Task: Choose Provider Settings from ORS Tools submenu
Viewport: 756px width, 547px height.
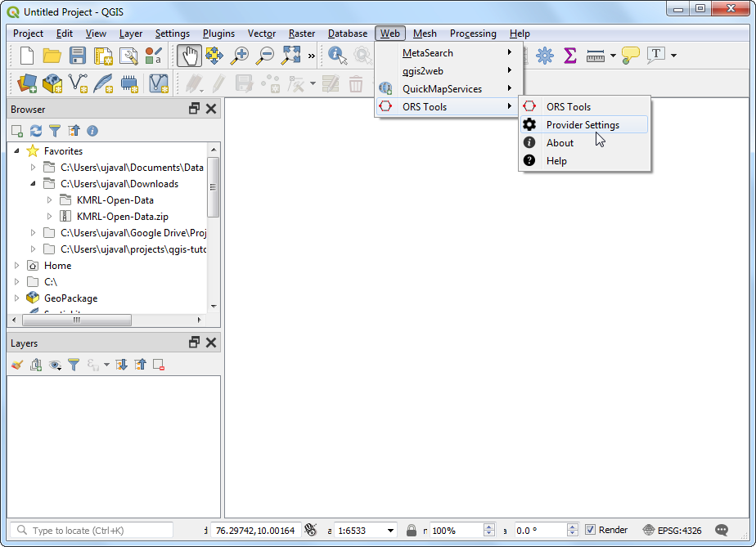Action: coord(583,125)
